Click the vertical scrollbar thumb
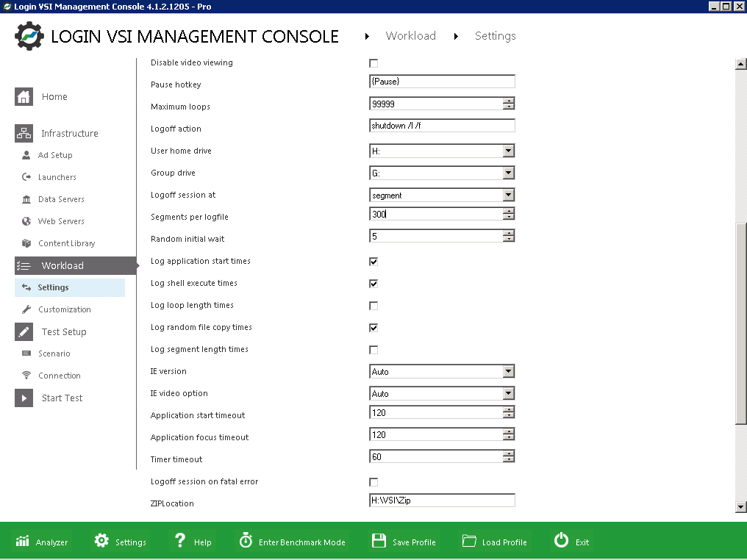The image size is (747, 560). [x=741, y=323]
